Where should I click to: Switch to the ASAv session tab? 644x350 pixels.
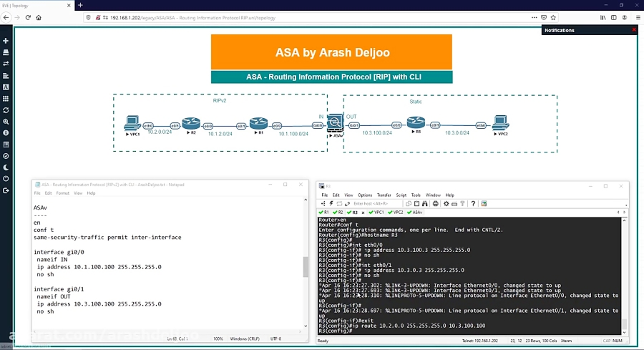[415, 213]
